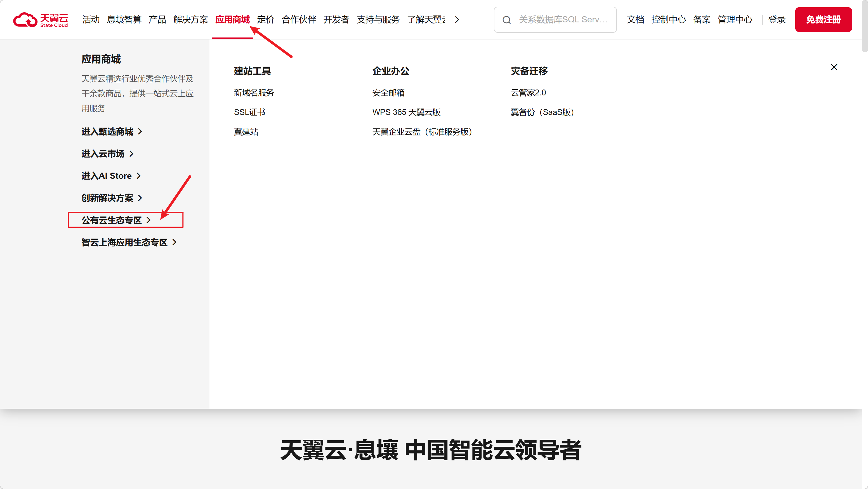This screenshot has height=489, width=868.
Task: Click the 天翼云 State Cloud logo
Action: tap(41, 20)
